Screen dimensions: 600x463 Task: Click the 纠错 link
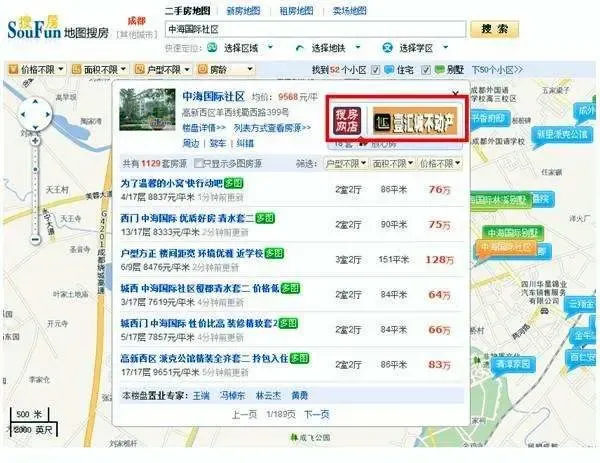coord(245,143)
